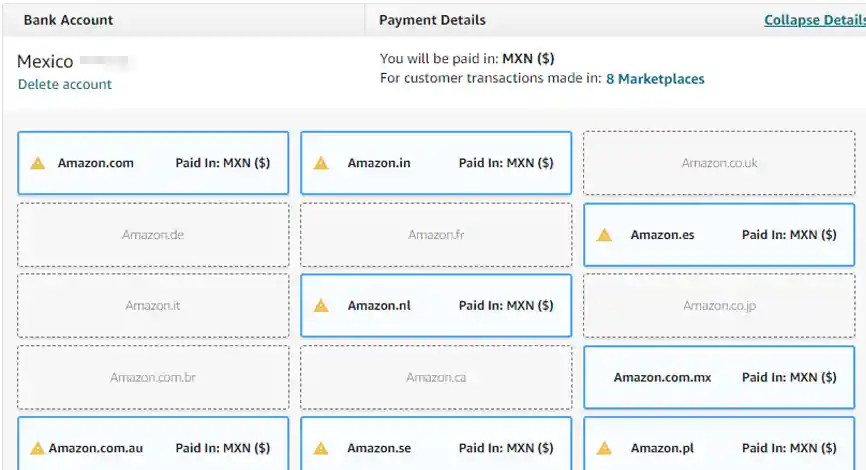Click warning icon next to Amazon.com.au
Image resolution: width=866 pixels, height=470 pixels.
coord(38,448)
